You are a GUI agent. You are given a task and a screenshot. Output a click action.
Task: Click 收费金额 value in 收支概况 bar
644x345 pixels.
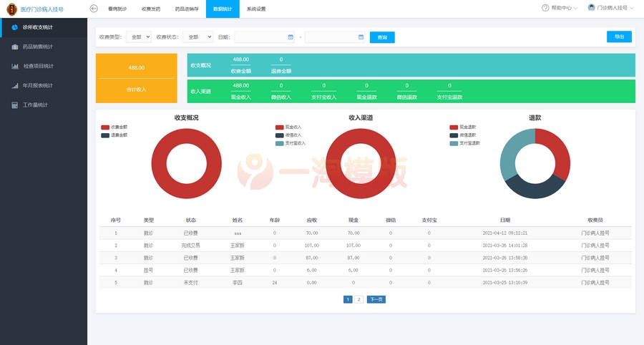[241, 59]
